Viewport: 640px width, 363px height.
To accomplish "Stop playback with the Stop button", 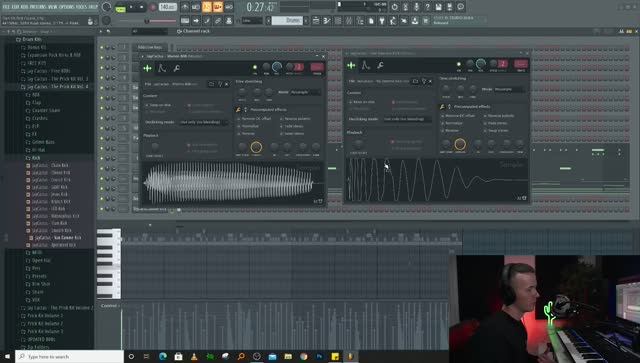I will tap(142, 7).
